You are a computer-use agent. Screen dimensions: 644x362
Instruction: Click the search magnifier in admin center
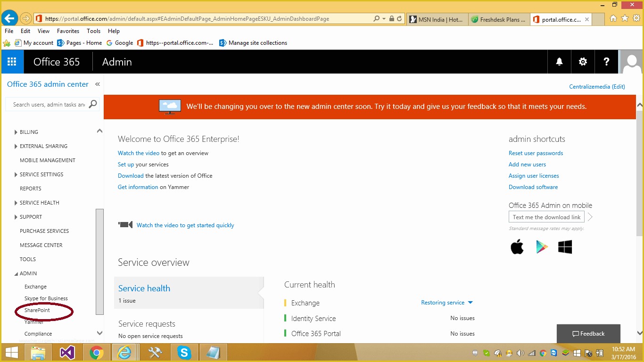click(93, 104)
